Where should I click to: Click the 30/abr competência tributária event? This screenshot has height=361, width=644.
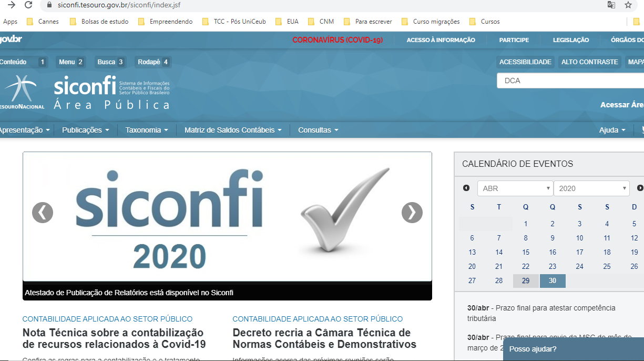coord(541,313)
